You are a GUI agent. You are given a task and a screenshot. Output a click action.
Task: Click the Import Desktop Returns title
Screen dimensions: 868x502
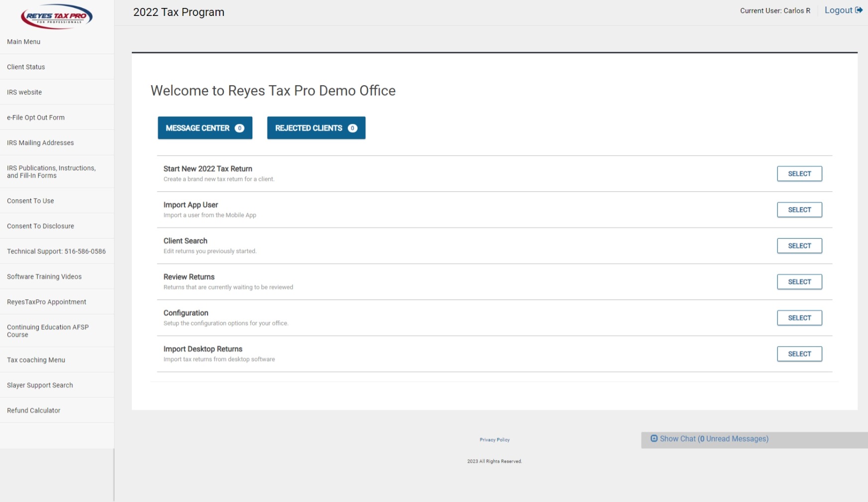pos(203,349)
